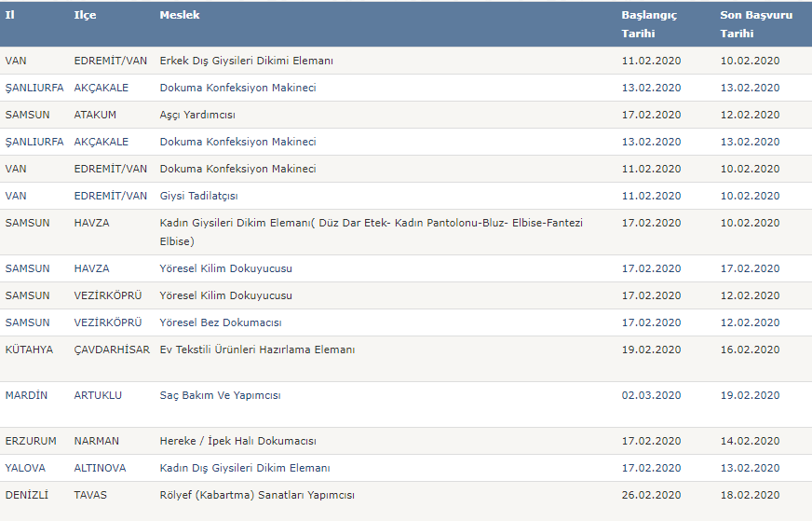Click Başlangıç Tarihi column header

[649, 24]
